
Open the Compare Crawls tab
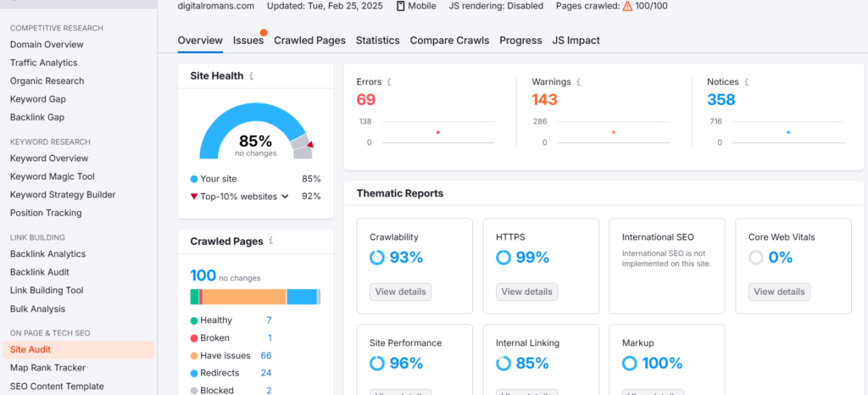tap(449, 41)
